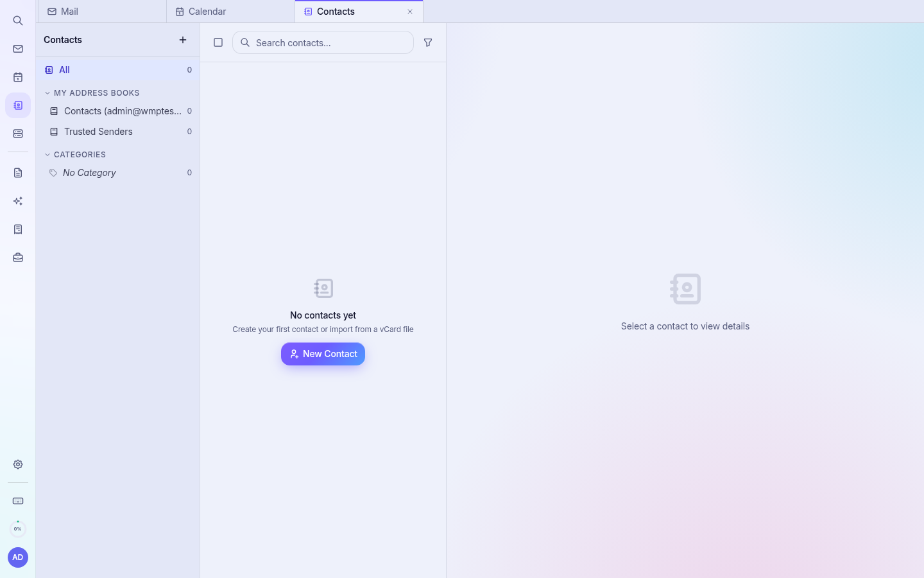
Task: Open the Calendar icon in the sidebar
Action: (x=18, y=77)
